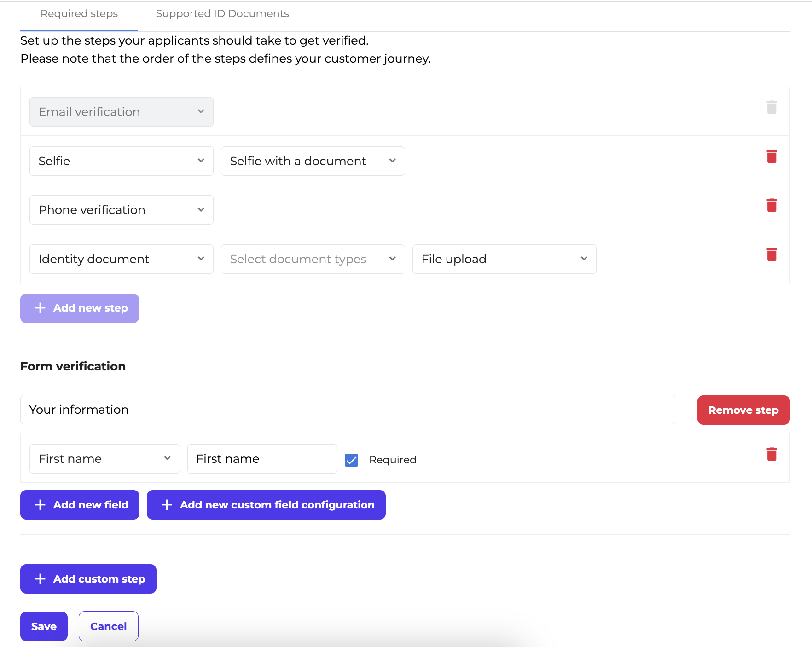Click Add new custom field configuration
Screen dimensions: 812x647
coord(266,505)
